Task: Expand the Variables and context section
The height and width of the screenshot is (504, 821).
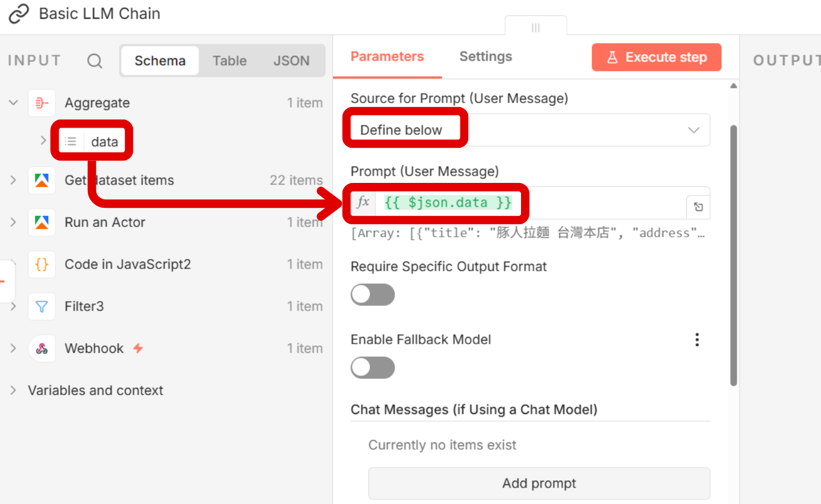Action: click(x=14, y=391)
